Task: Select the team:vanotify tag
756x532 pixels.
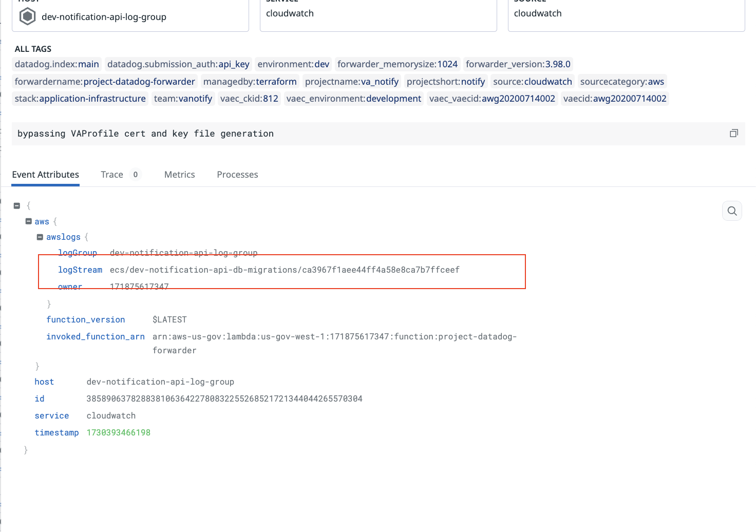Action: 183,99
